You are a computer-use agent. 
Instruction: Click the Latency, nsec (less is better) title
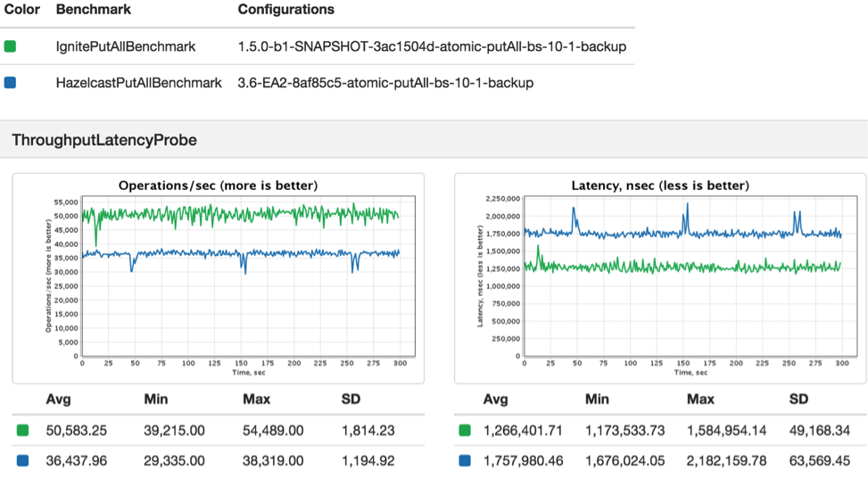click(x=660, y=185)
